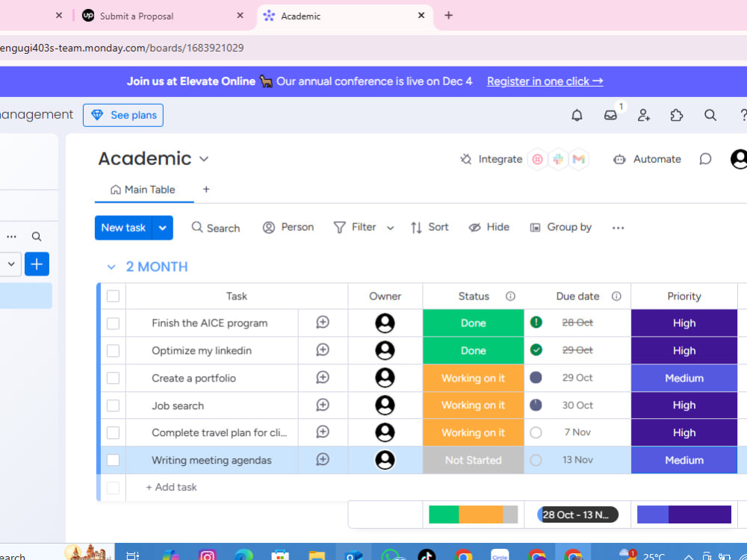Open the notifications bell
Image resolution: width=747 pixels, height=560 pixels.
point(577,115)
